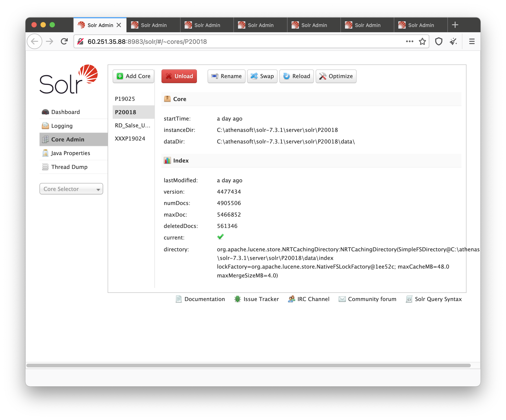Select core XXXP19024 in list
Viewport: 506px width, 420px height.
tap(133, 138)
